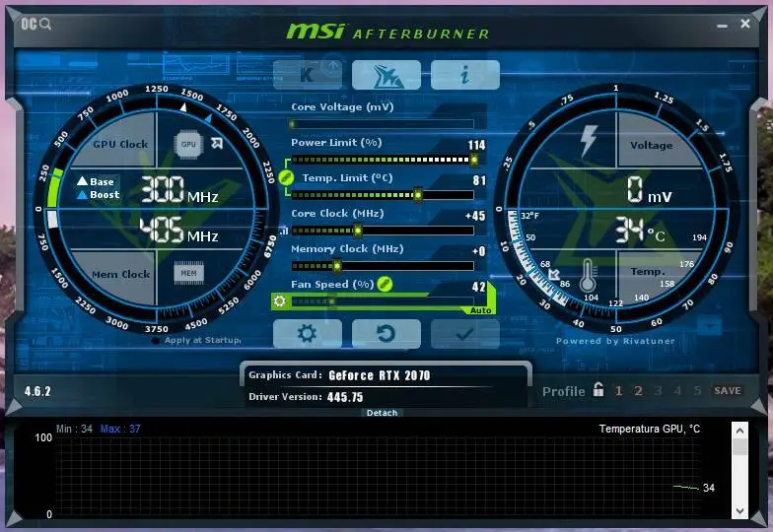Open the OC Scanner tool

[35, 24]
